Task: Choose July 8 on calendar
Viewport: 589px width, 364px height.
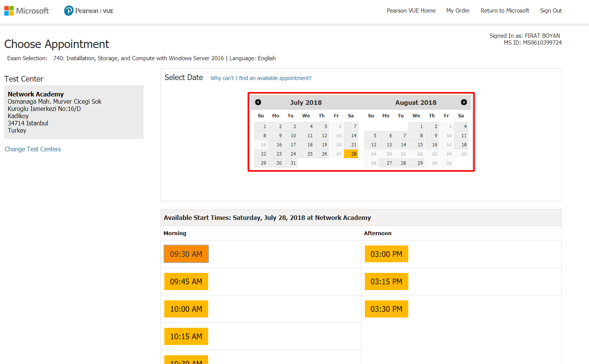Action: pyautogui.click(x=261, y=135)
